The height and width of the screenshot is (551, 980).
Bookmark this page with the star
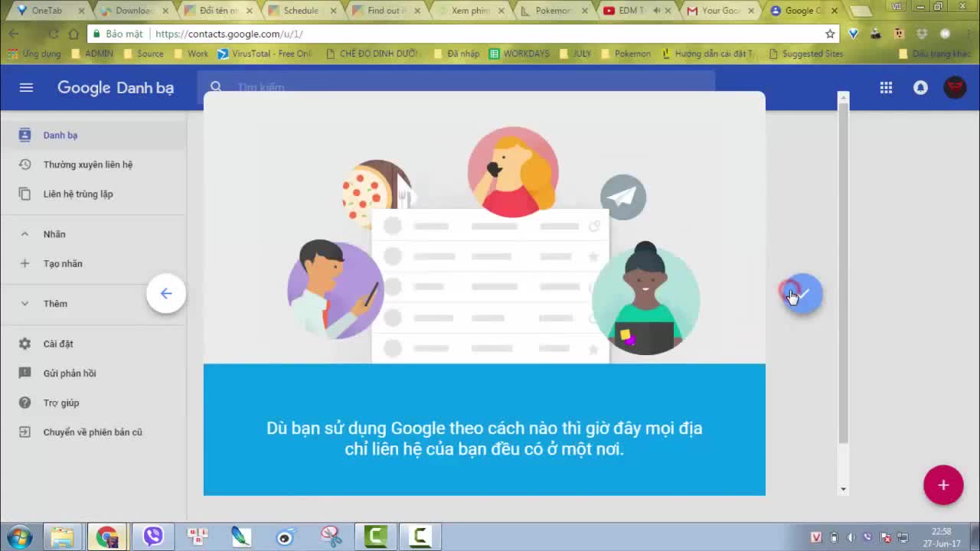pos(830,34)
